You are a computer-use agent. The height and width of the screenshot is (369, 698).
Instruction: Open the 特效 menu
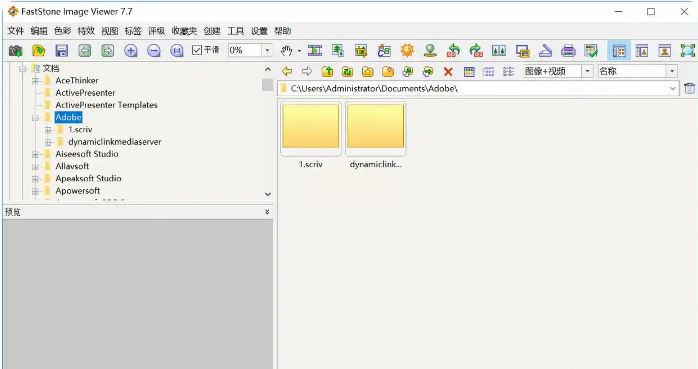[x=86, y=31]
